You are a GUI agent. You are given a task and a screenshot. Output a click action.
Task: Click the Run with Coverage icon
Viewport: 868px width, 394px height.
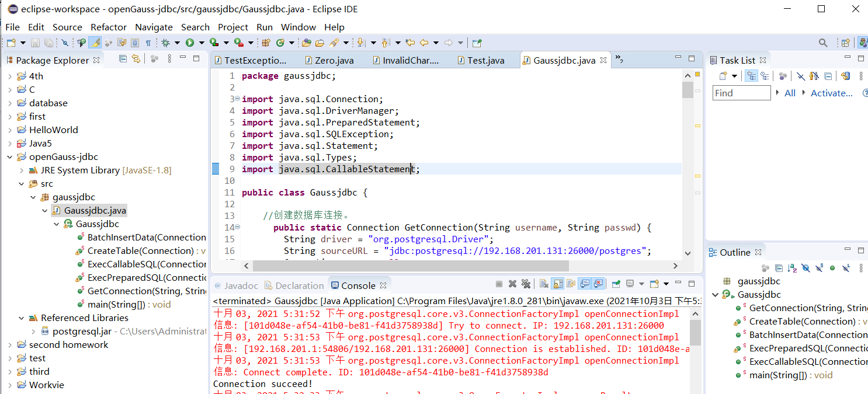[x=214, y=43]
